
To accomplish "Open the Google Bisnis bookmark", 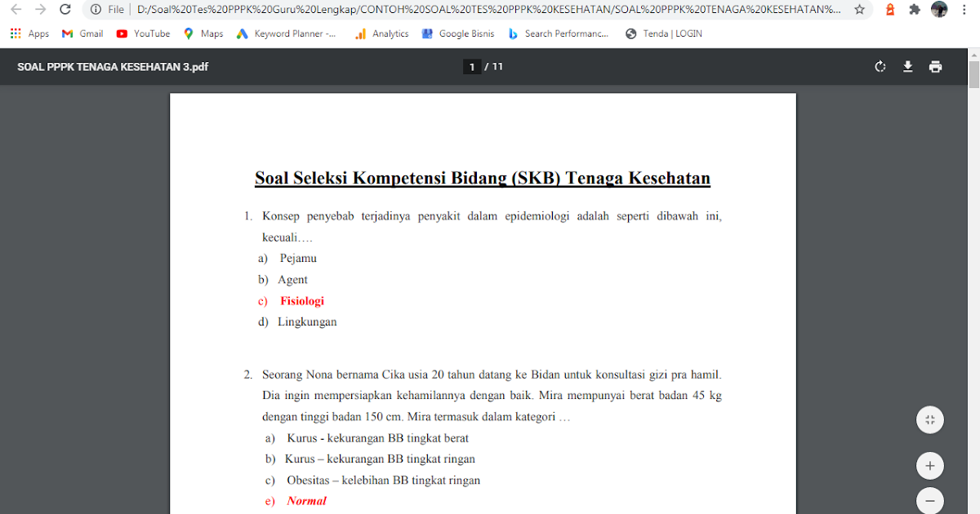I will click(457, 33).
